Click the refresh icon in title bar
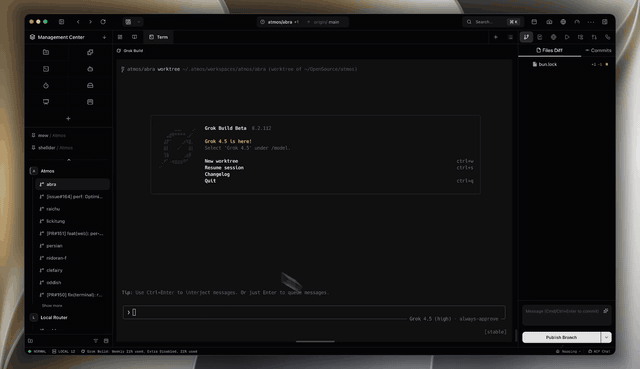 tap(103, 22)
